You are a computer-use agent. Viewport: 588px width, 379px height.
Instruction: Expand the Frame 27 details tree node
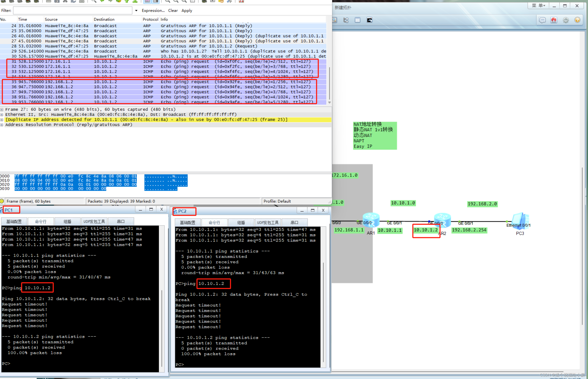(x=2, y=110)
